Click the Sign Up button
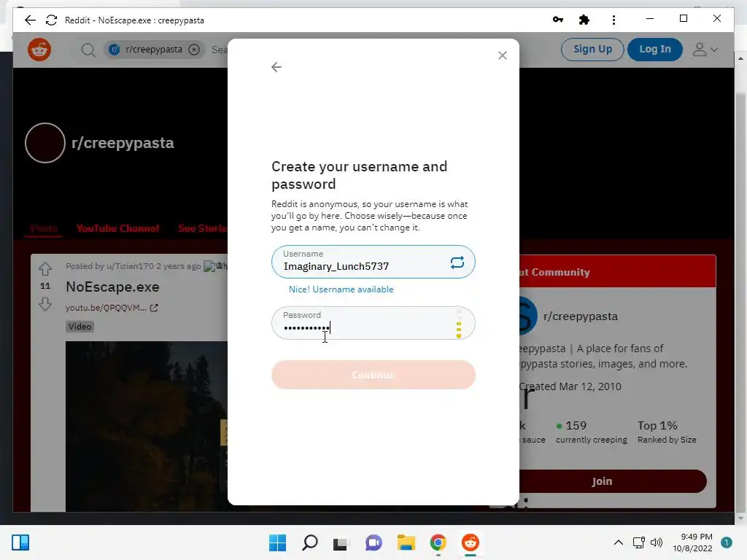The width and height of the screenshot is (747, 560). click(x=592, y=49)
